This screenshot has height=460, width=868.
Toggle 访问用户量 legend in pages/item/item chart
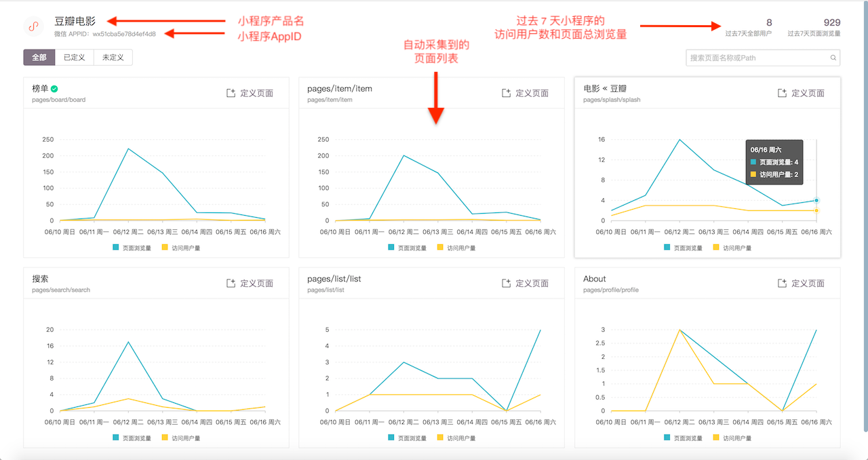tap(456, 248)
